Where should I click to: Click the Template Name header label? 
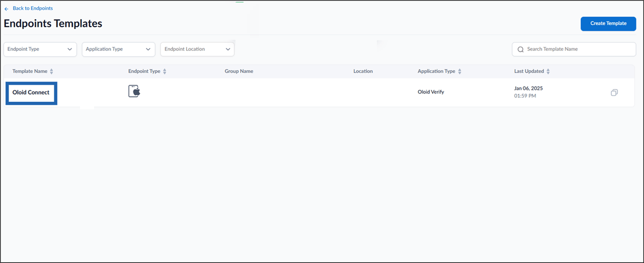[30, 72]
